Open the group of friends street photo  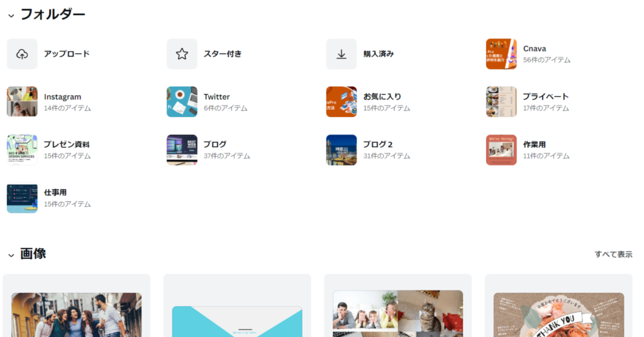(x=76, y=314)
